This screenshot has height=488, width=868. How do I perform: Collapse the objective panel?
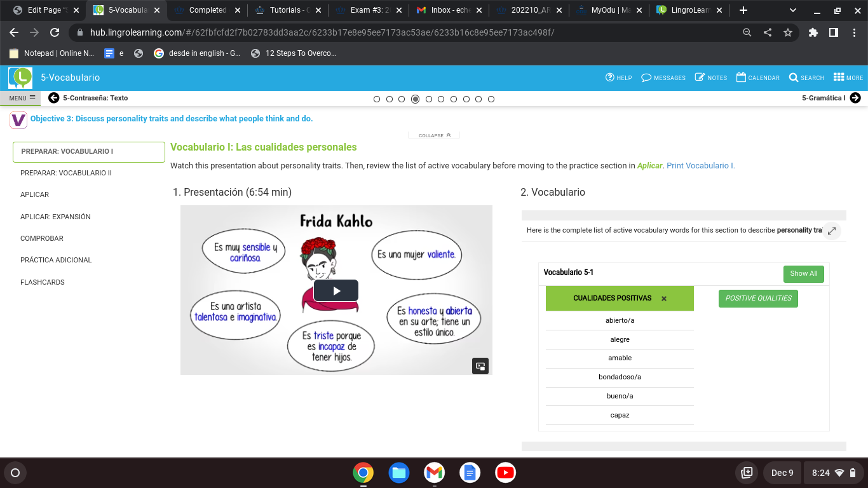coord(434,135)
